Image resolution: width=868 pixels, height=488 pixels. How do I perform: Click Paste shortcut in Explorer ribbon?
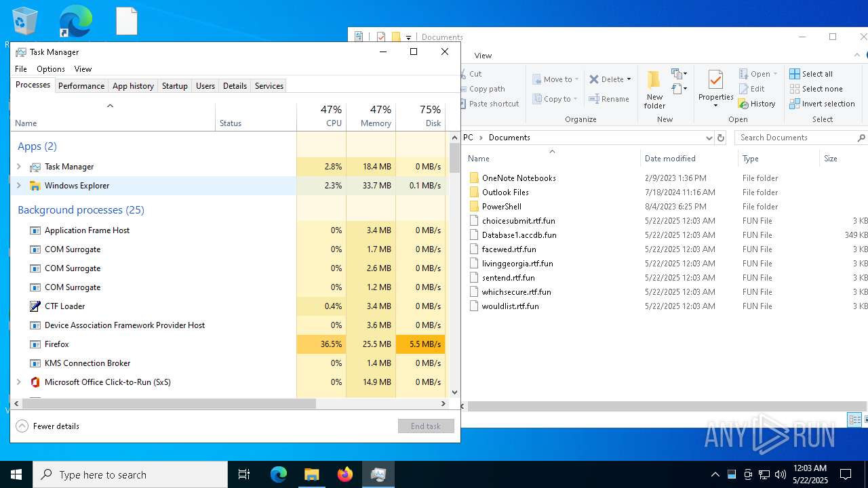click(488, 104)
